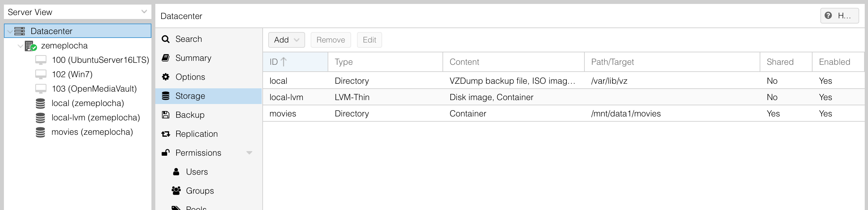Screen dimensions: 868x210
Task: Open the Add storage dropdown
Action: coord(287,40)
